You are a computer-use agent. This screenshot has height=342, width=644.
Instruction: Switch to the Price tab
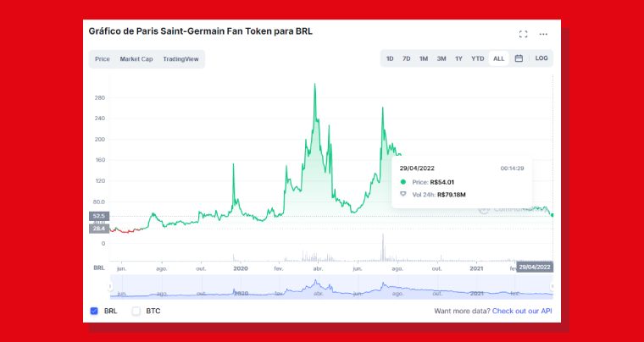point(103,59)
